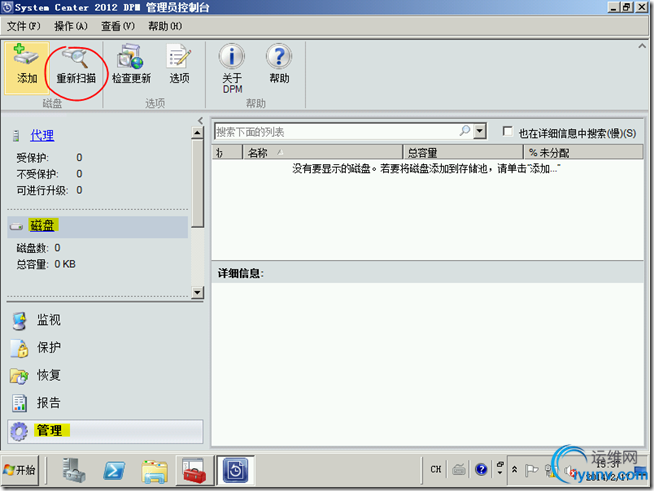654x491 pixels.
Task: Open Windows Explorer from the taskbar
Action: (154, 471)
